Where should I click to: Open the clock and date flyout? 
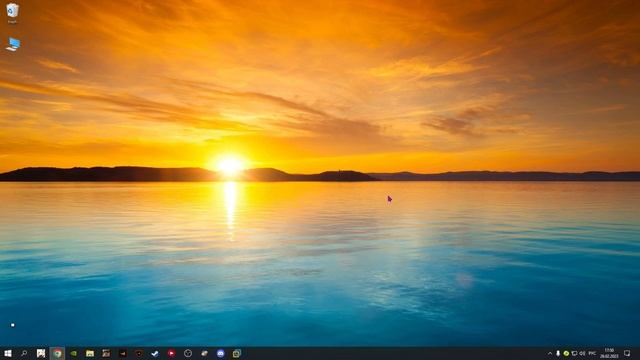click(x=609, y=353)
